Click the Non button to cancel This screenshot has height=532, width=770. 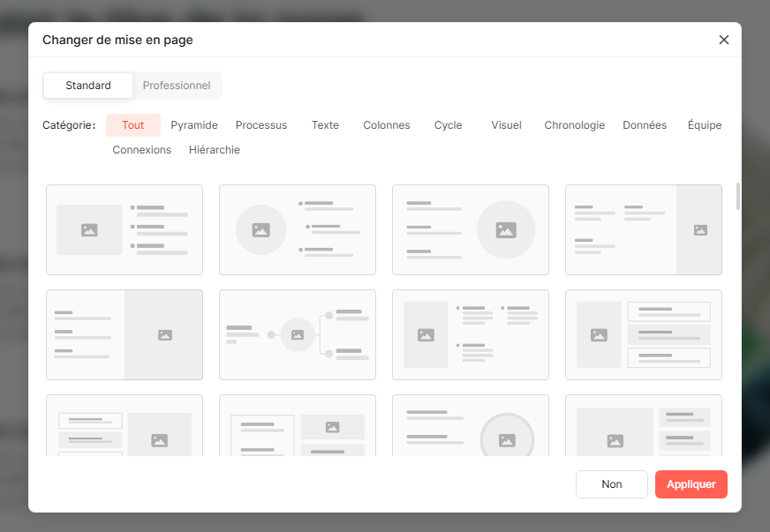[612, 484]
